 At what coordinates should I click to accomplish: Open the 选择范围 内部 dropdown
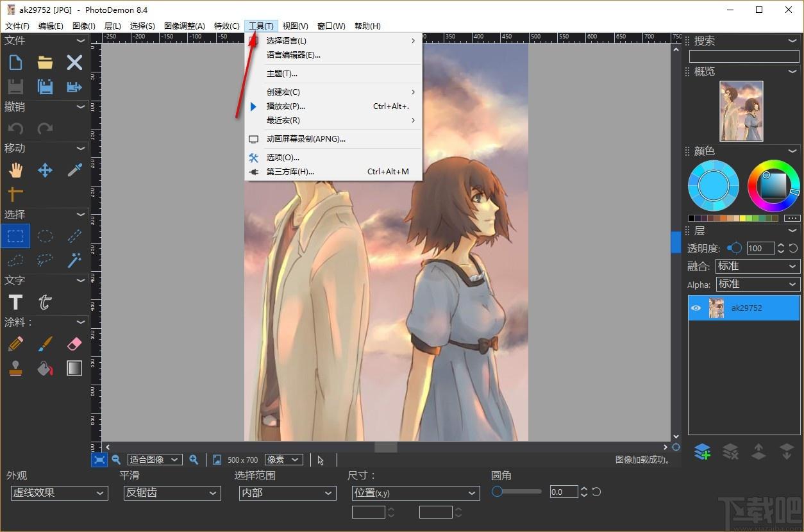(x=287, y=493)
